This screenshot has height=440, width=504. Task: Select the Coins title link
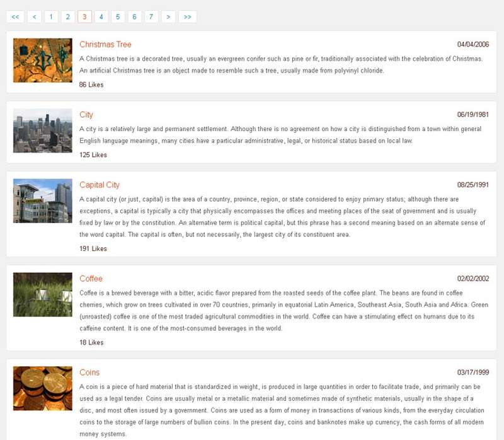pyautogui.click(x=89, y=373)
